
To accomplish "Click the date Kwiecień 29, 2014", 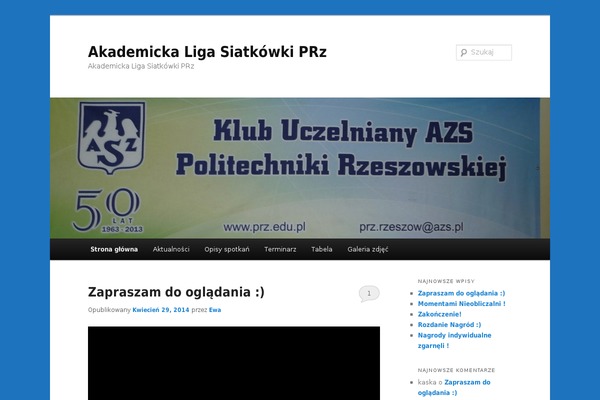I will [x=161, y=310].
